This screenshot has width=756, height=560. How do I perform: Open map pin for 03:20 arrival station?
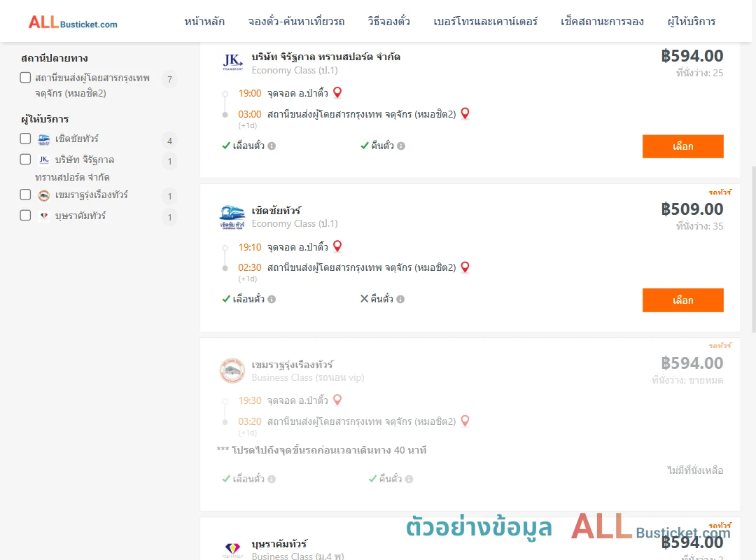(465, 421)
